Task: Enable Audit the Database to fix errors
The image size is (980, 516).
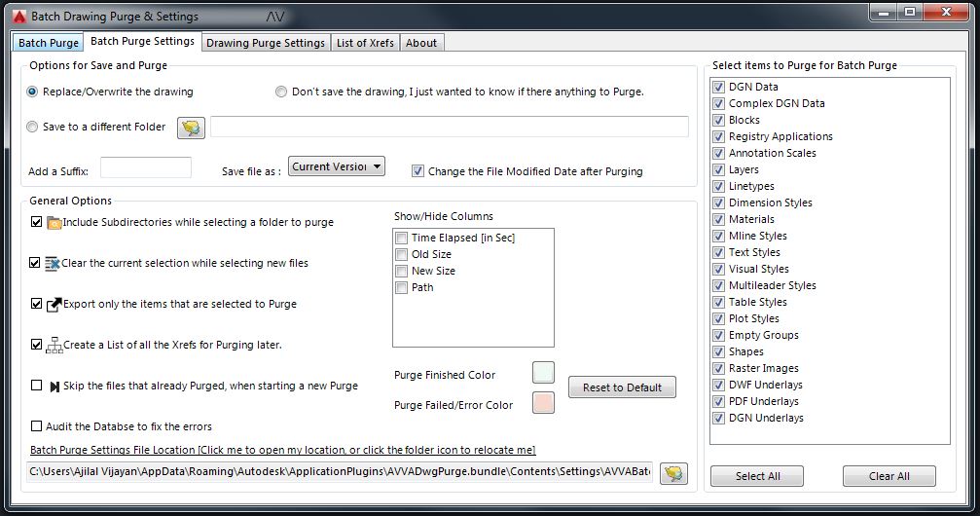Action: pos(37,426)
